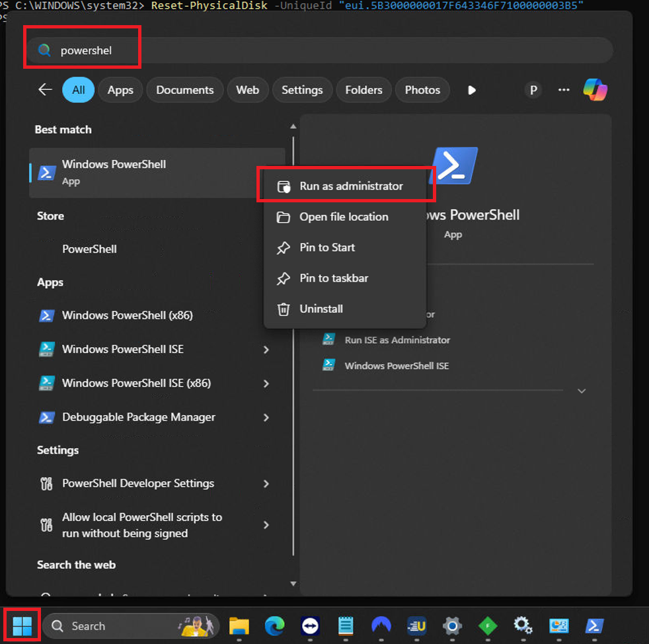This screenshot has height=644, width=649.
Task: Choose Open file location in the context menu
Action: pyautogui.click(x=345, y=217)
